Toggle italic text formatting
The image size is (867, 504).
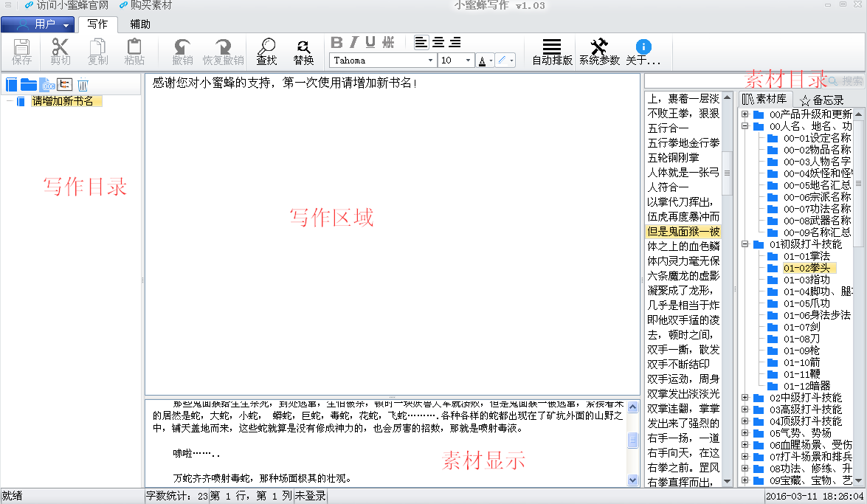(x=353, y=42)
